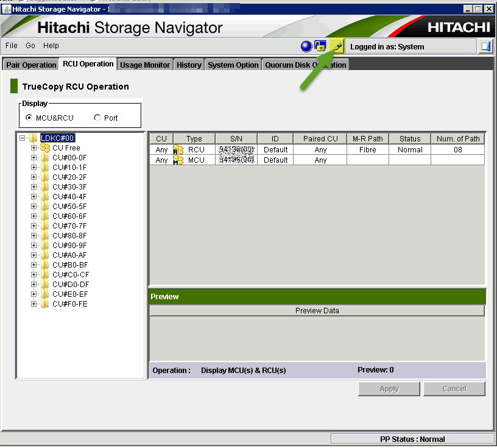
Task: Click the Logged in as: System field
Action: [411, 47]
